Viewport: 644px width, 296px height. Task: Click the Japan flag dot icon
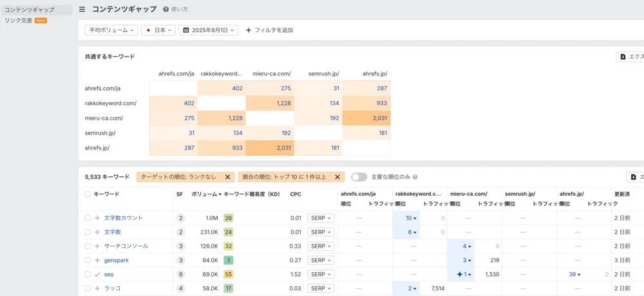point(148,30)
